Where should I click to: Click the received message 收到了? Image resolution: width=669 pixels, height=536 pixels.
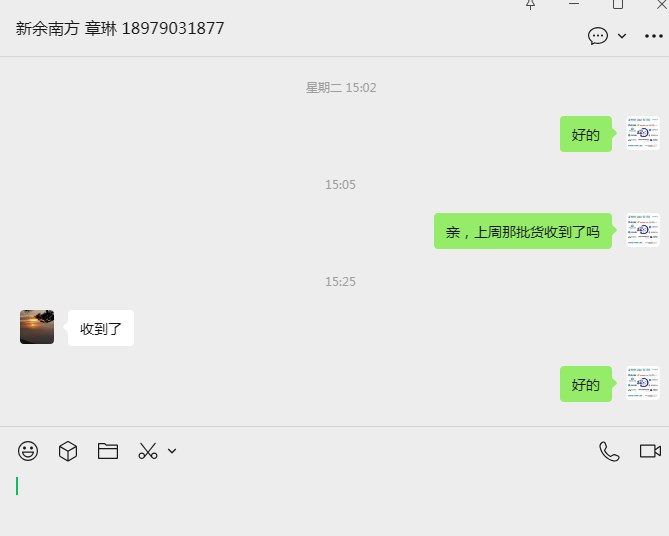(x=101, y=328)
